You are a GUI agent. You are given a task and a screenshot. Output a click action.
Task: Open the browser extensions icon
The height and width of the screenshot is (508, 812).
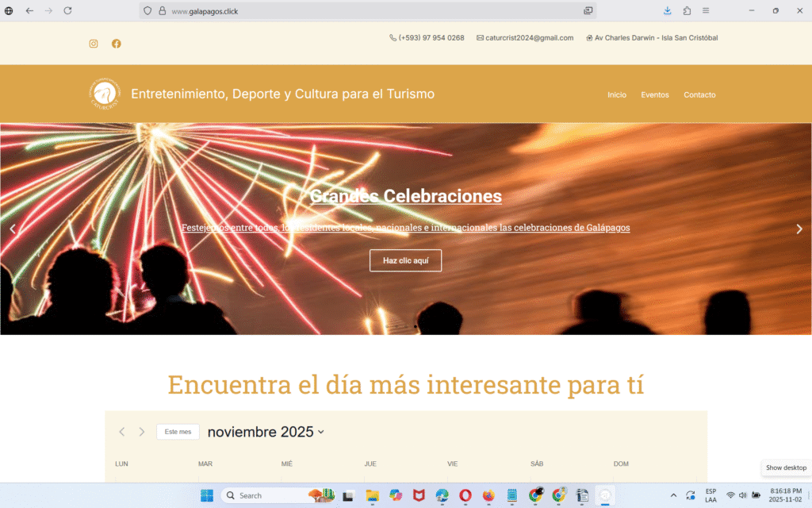pyautogui.click(x=687, y=11)
